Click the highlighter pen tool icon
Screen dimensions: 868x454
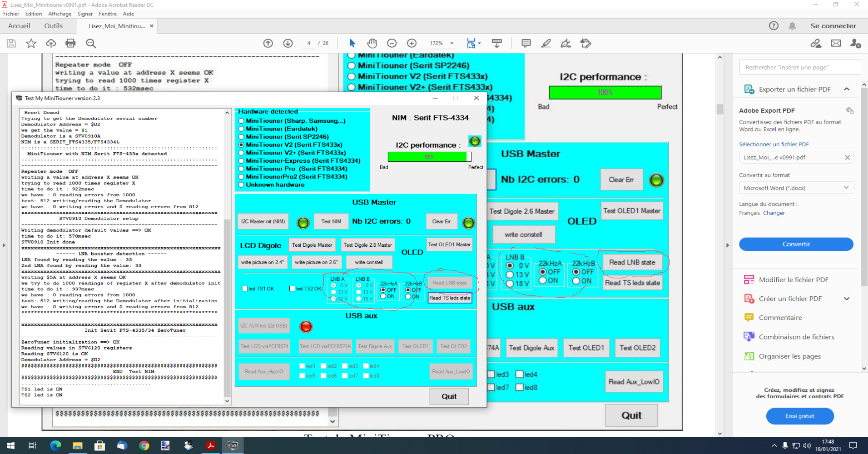(546, 43)
